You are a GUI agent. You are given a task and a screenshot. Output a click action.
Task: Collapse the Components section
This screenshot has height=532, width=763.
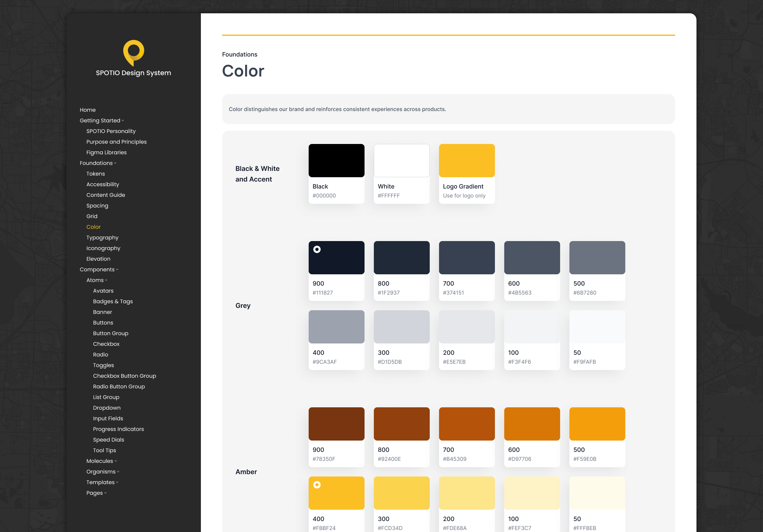99,269
